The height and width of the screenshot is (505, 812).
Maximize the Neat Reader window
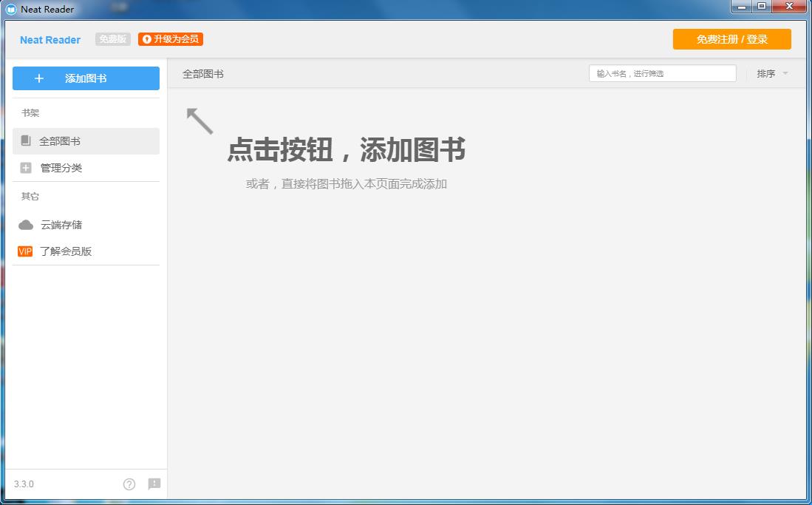[762, 7]
